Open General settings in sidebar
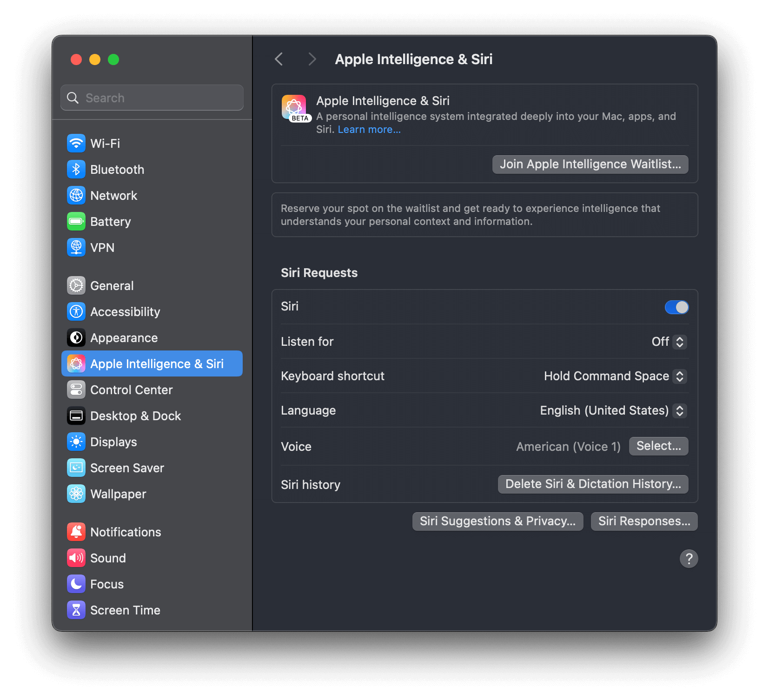This screenshot has width=769, height=700. (76, 285)
